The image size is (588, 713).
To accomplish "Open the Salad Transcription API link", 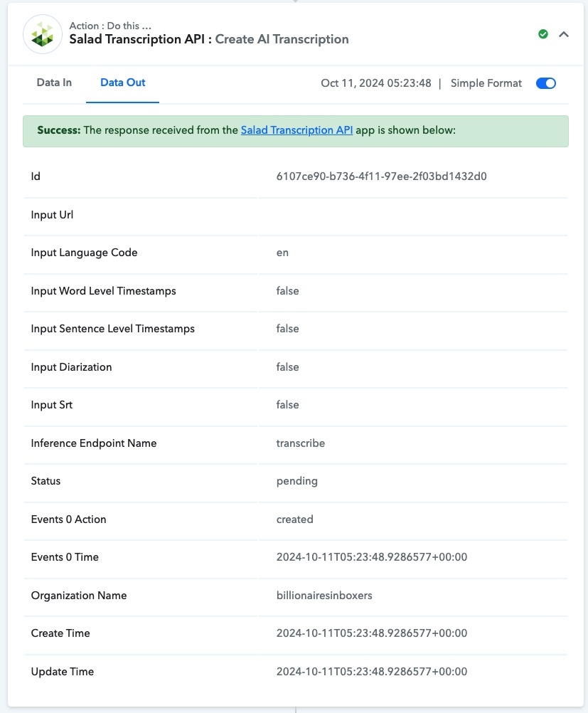I will coord(296,130).
